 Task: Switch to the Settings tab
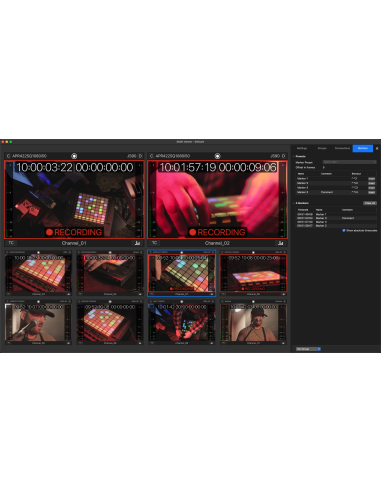tap(302, 148)
